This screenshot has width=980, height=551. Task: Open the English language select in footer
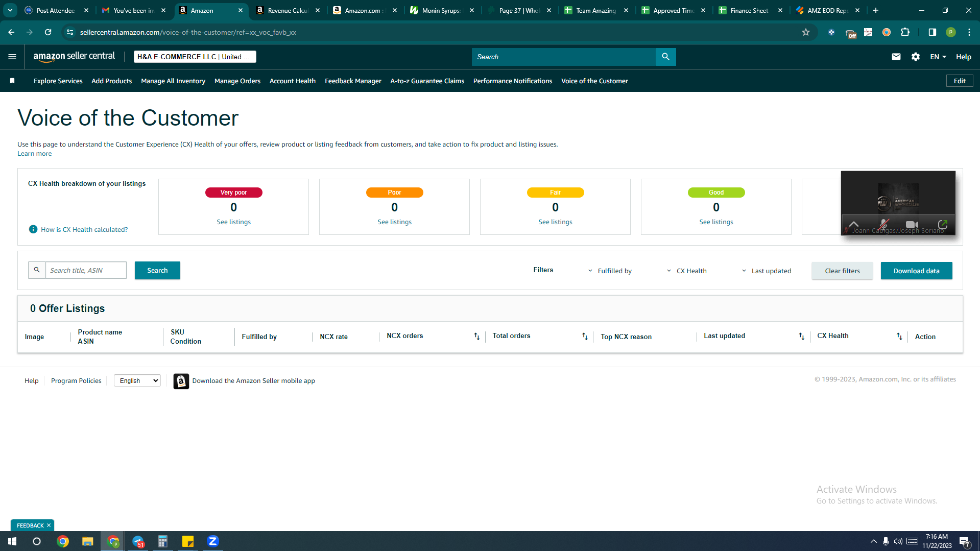[137, 380]
